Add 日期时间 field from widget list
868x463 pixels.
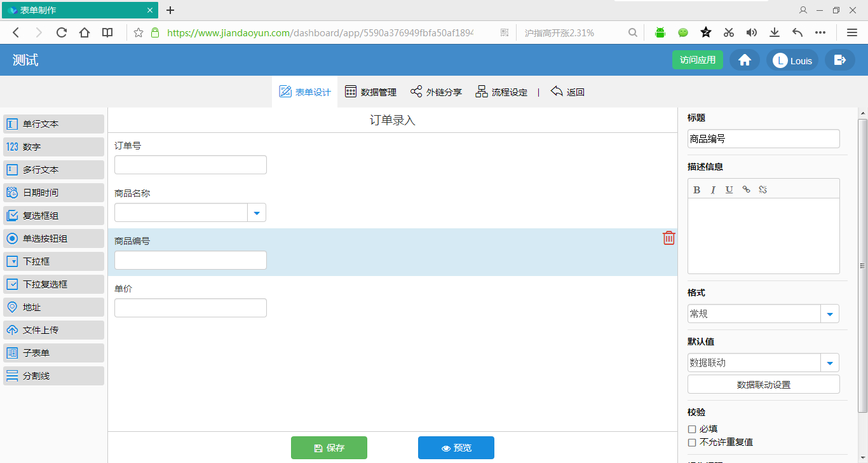coord(53,193)
